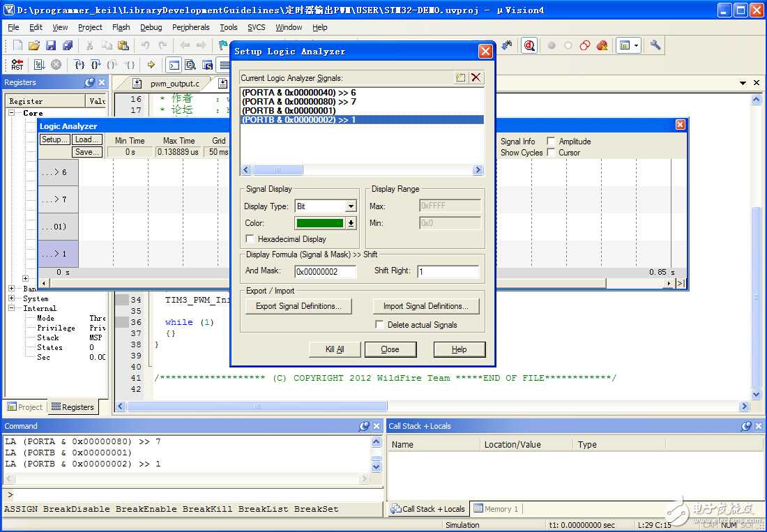Screen dimensions: 767x532
Task: Click the Setup... button in Logic Analyzer
Action: coord(55,139)
